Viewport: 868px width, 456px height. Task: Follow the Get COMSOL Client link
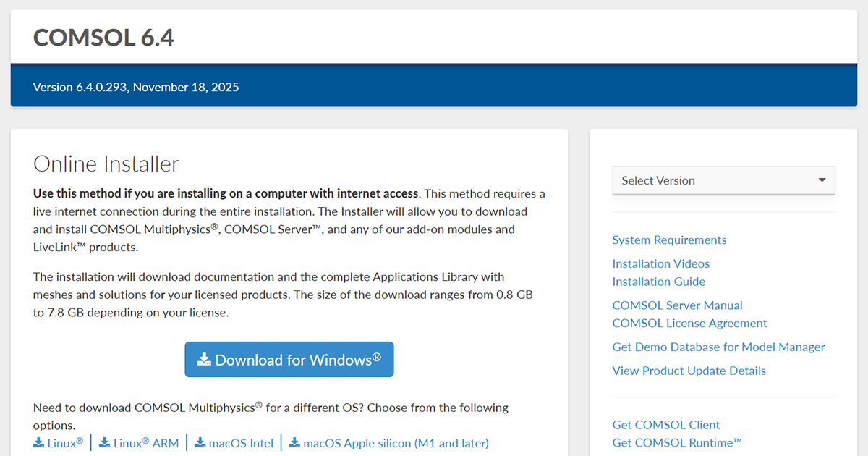(665, 425)
